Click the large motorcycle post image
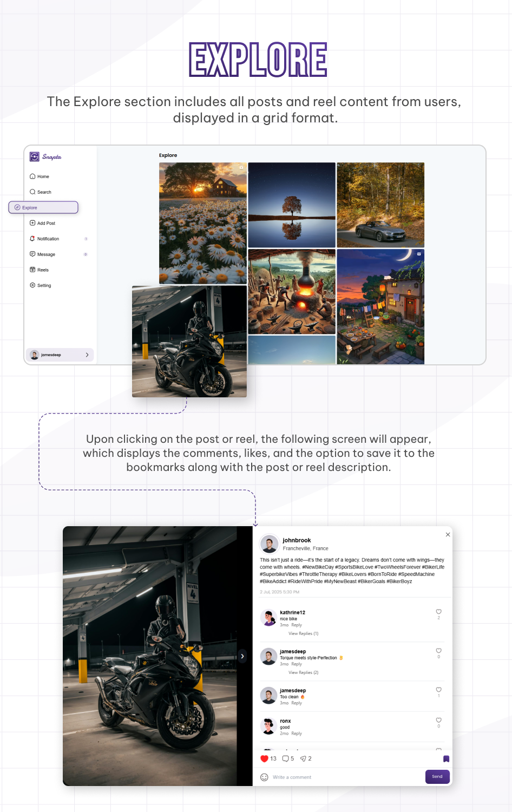This screenshot has height=812, width=512. [x=157, y=656]
